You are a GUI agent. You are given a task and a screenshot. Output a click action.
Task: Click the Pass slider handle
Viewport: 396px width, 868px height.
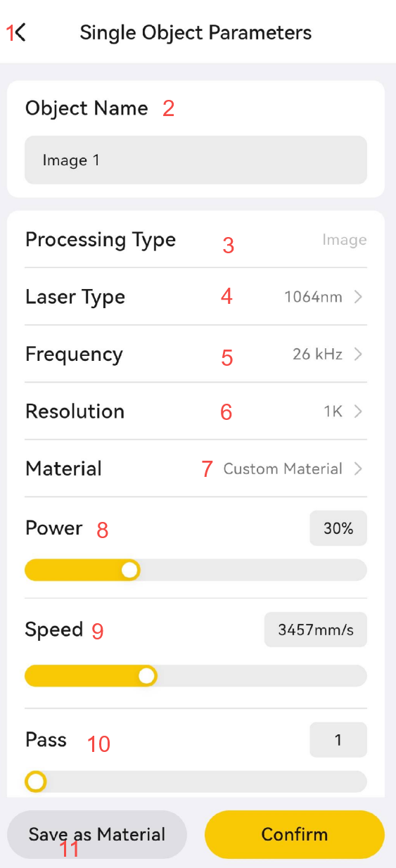pyautogui.click(x=35, y=781)
